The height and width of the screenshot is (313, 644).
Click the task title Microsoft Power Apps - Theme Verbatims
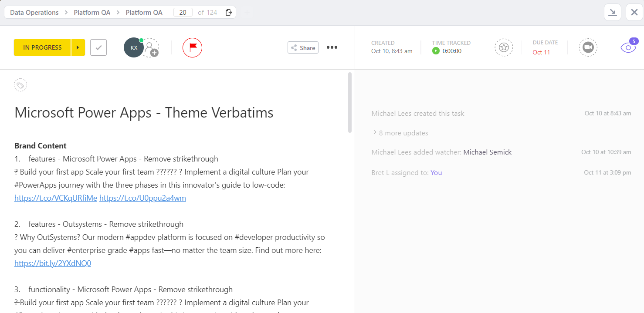[144, 113]
